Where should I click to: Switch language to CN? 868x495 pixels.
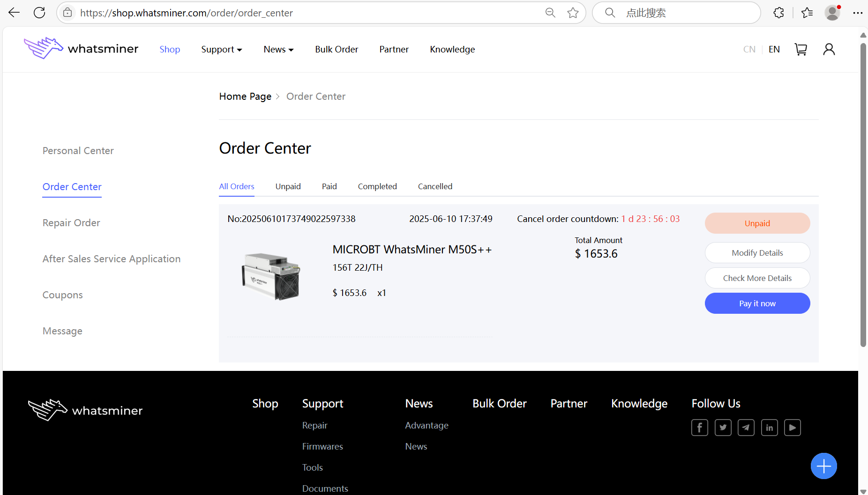tap(749, 49)
